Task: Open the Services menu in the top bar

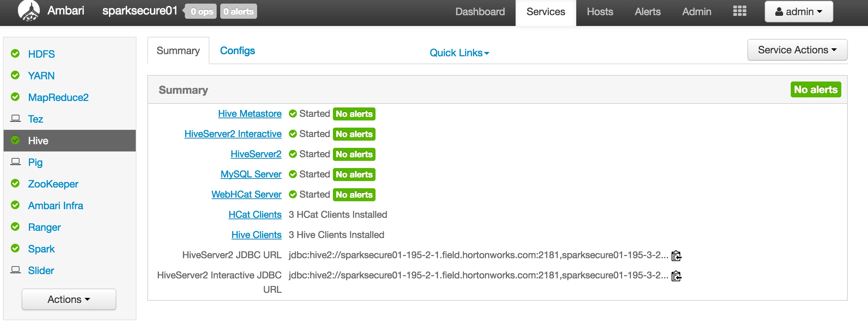Action: (x=546, y=13)
